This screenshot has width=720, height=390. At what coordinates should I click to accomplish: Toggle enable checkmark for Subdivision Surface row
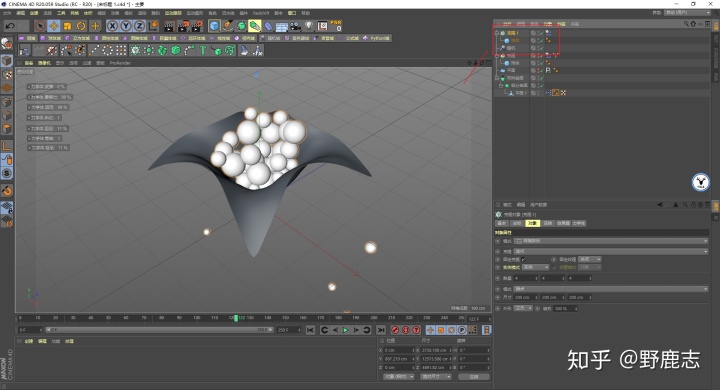(x=541, y=85)
